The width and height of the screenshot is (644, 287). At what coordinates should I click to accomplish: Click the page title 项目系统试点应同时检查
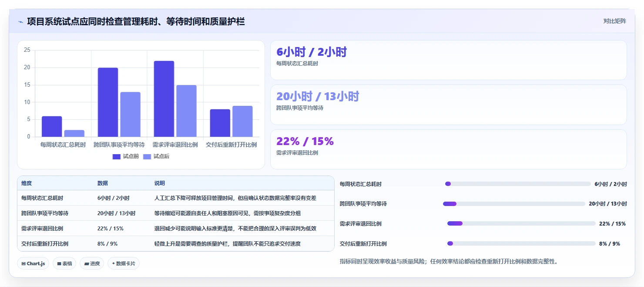(136, 21)
